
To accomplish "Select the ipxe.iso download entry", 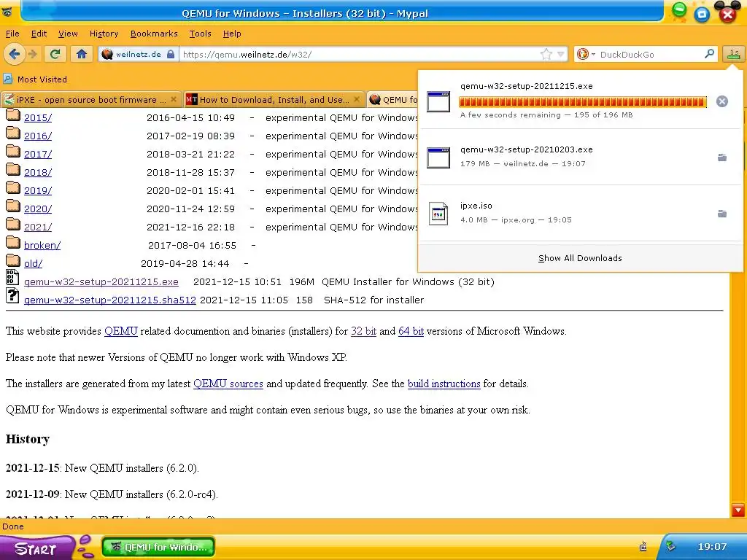I will pyautogui.click(x=580, y=214).
